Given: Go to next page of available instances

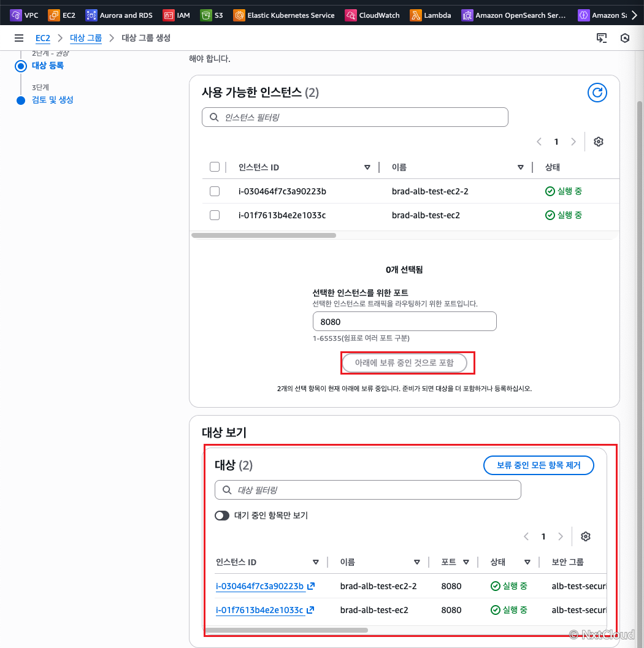Looking at the screenshot, I should tap(573, 142).
